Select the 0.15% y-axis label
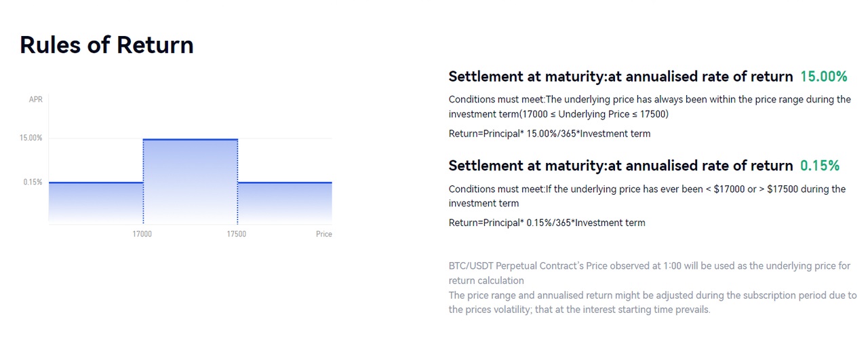The width and height of the screenshot is (868, 353). point(33,182)
